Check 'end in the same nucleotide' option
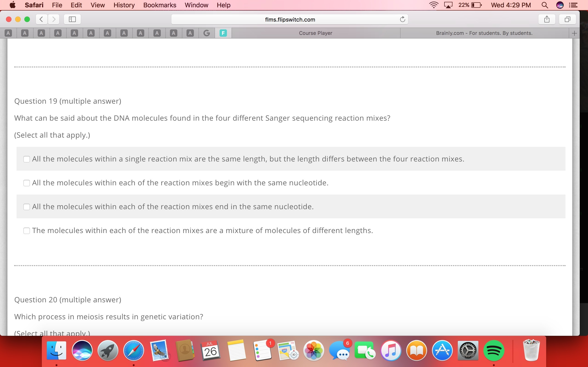 [x=26, y=207]
